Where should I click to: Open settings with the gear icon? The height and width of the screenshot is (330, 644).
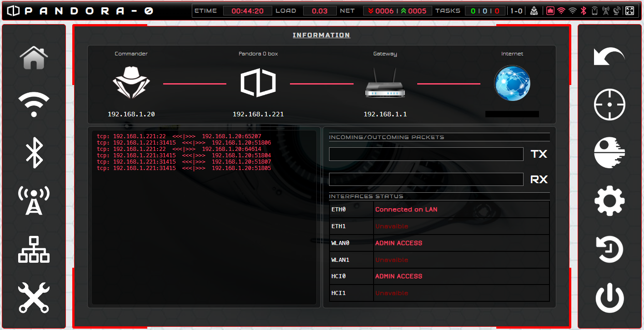pos(609,200)
